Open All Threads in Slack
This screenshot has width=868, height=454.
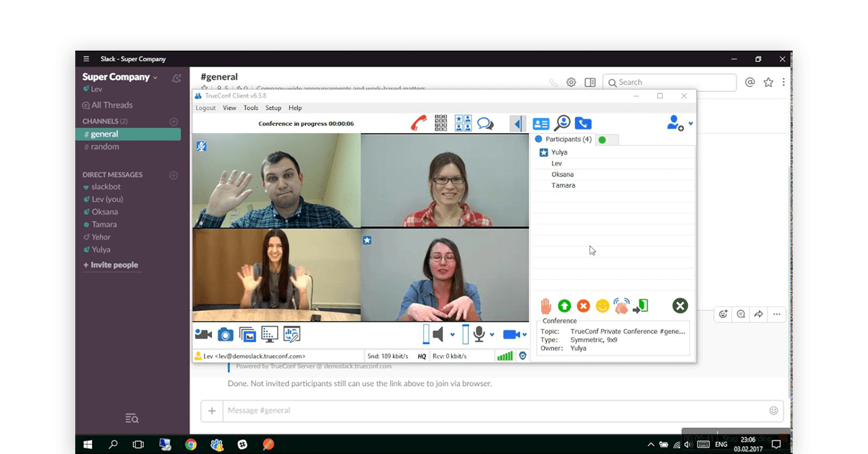tap(108, 105)
